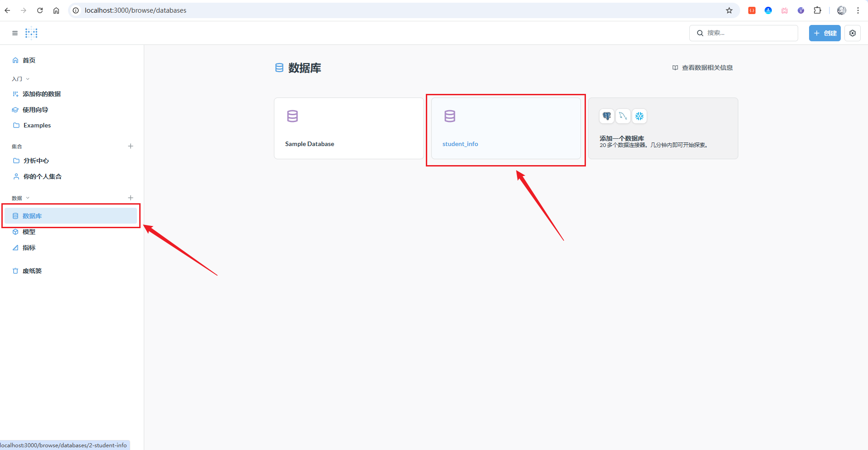Click the 创建 button
Viewport: 868px width, 450px height.
[824, 33]
